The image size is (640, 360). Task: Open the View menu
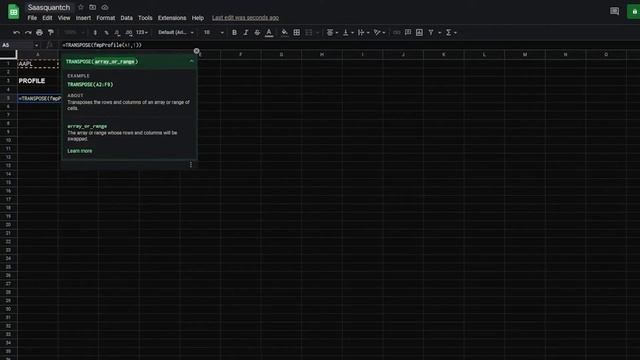64,18
